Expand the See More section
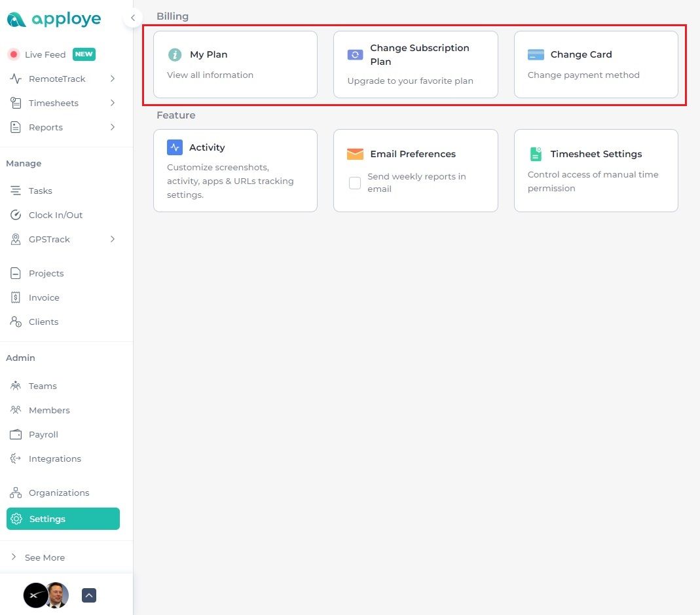The image size is (700, 615). point(45,557)
